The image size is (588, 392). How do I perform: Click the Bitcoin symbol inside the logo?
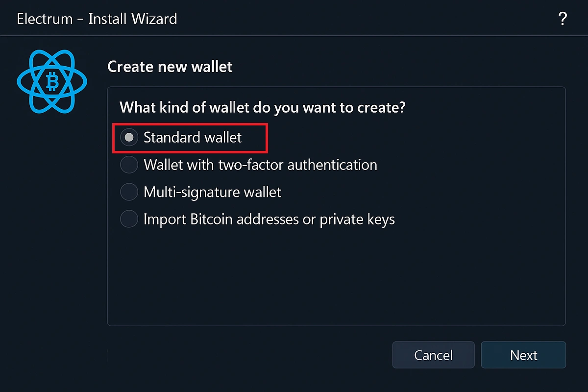pyautogui.click(x=51, y=81)
